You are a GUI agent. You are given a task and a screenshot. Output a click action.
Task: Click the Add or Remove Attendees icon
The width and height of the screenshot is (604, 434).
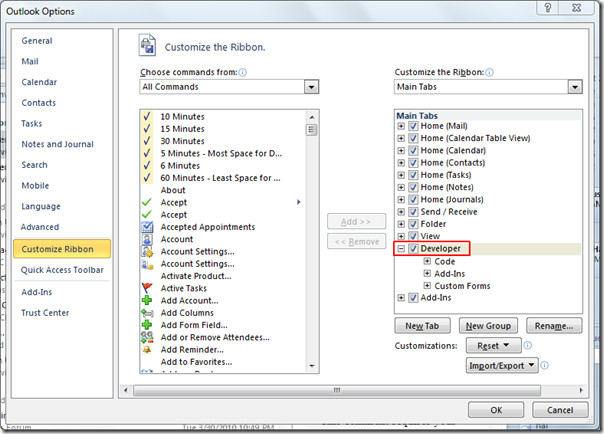147,337
